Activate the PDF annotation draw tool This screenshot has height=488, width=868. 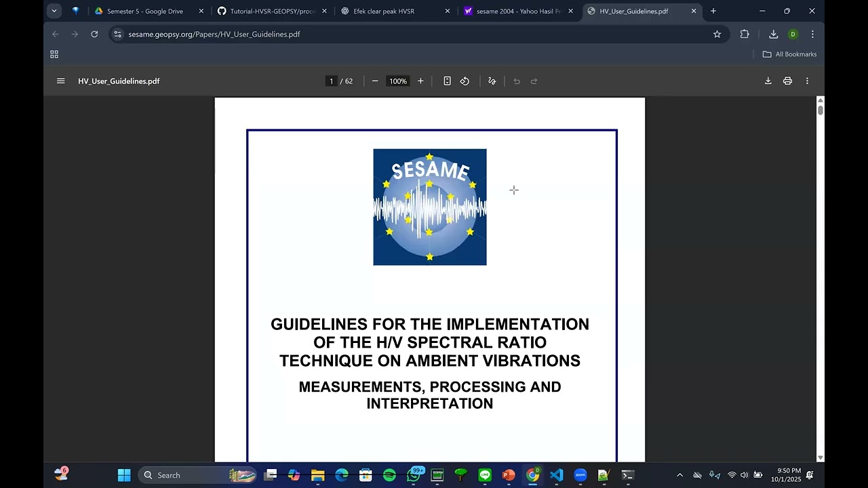pyautogui.click(x=492, y=81)
